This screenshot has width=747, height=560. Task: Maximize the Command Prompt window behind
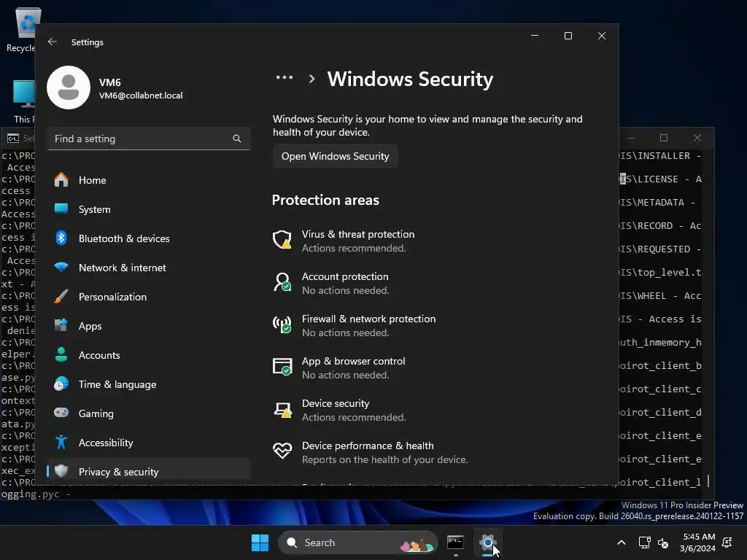coord(664,138)
